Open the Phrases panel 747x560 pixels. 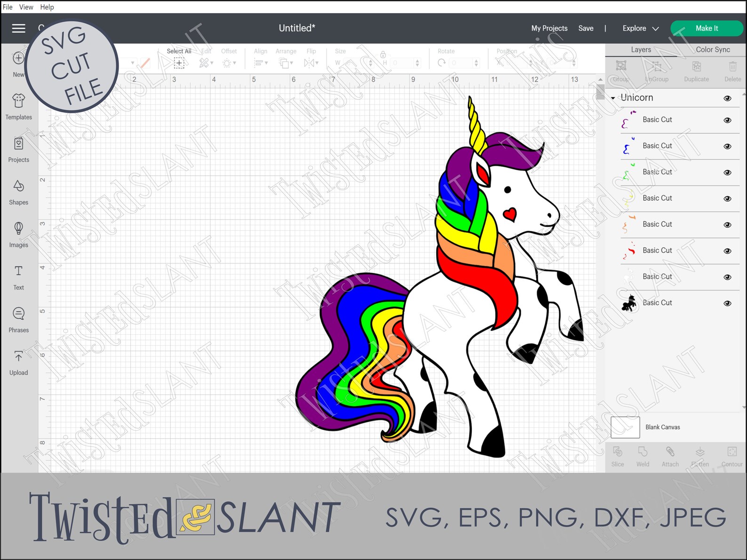(18, 320)
